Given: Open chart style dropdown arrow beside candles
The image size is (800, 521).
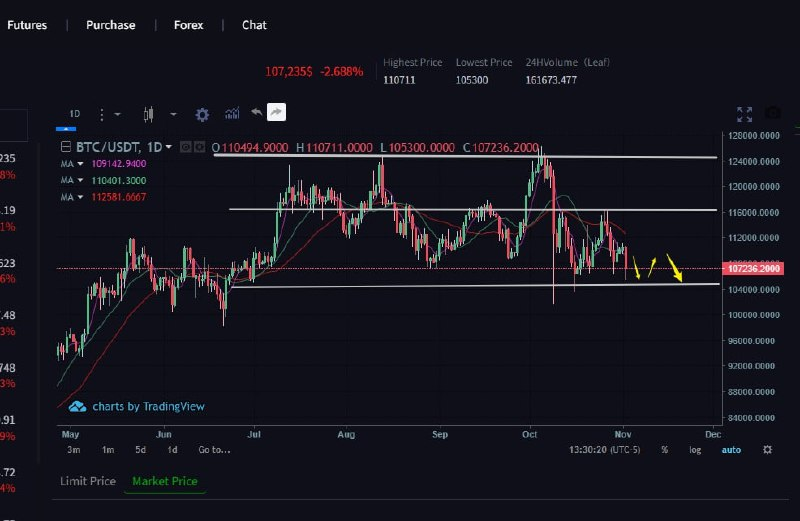Looking at the screenshot, I should pyautogui.click(x=173, y=114).
